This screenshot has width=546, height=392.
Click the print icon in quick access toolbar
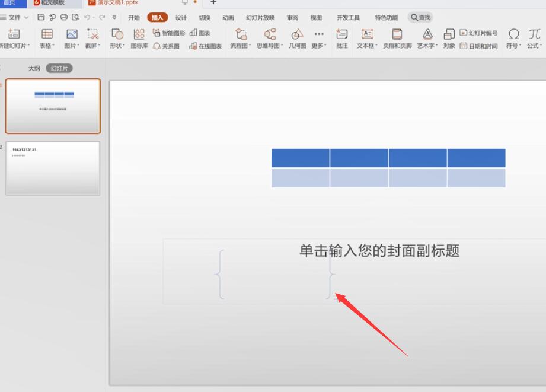pyautogui.click(x=64, y=17)
